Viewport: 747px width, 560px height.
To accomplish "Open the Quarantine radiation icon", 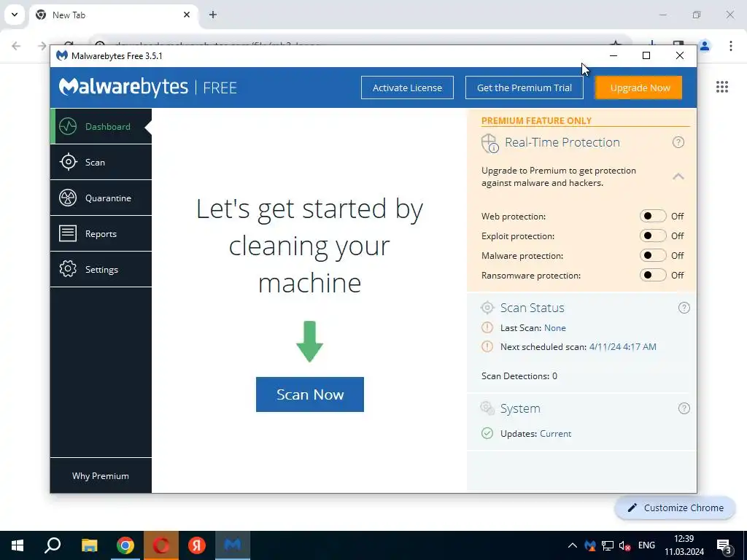I will click(68, 198).
